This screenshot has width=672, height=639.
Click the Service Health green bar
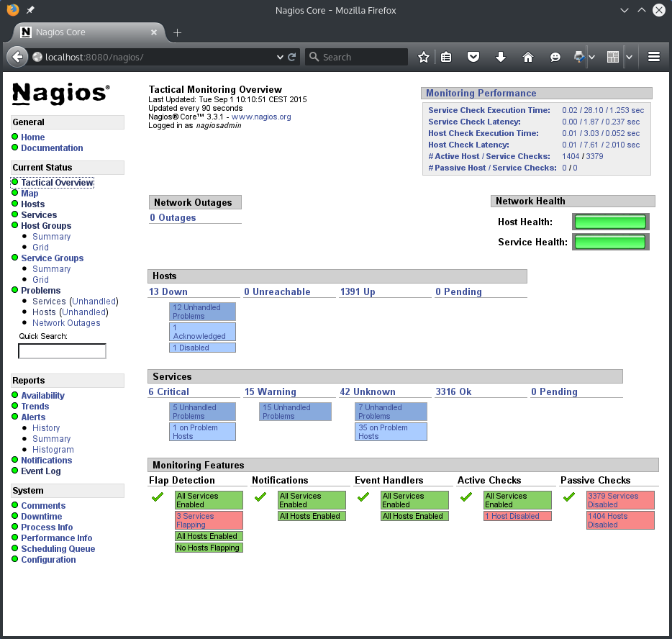pyautogui.click(x=610, y=242)
